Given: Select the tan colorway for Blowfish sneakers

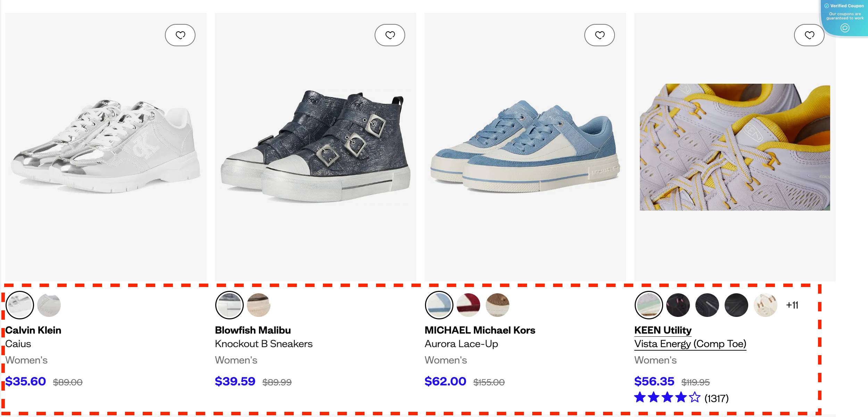Looking at the screenshot, I should pyautogui.click(x=259, y=305).
